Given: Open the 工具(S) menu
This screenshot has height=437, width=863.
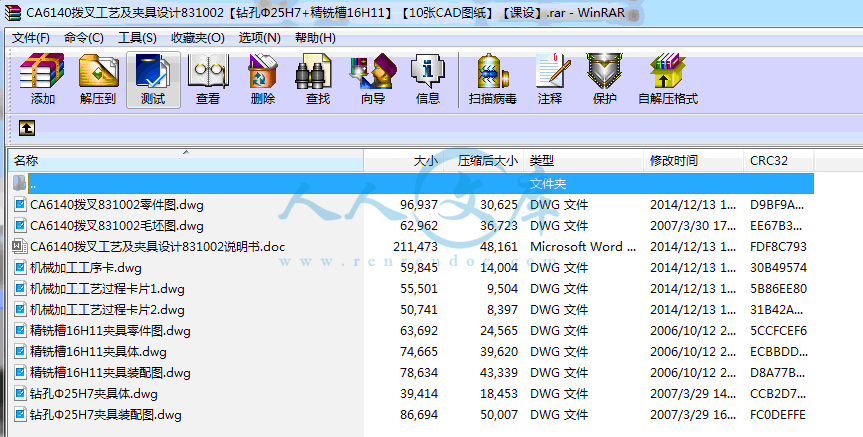Looking at the screenshot, I should (137, 38).
